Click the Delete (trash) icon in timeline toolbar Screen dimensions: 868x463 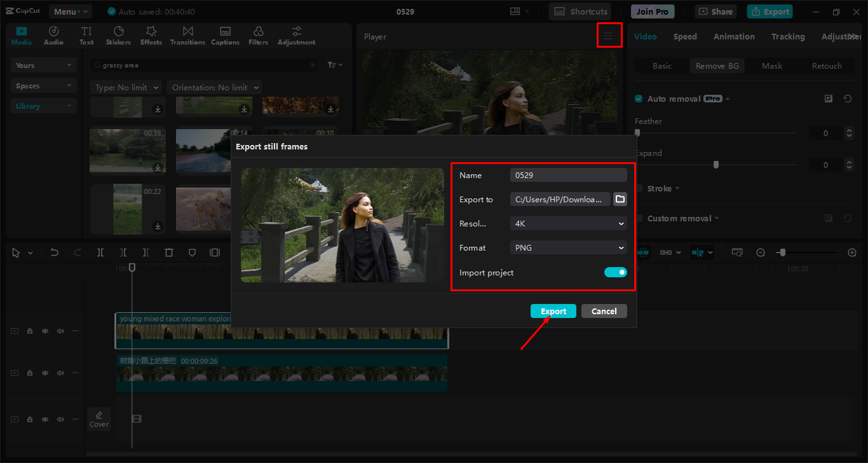pyautogui.click(x=168, y=252)
